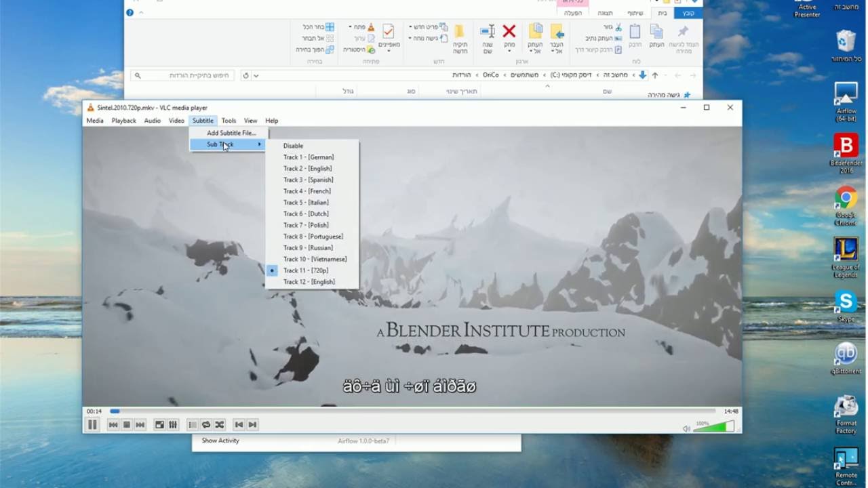Select Track 8 - [Portuguese] subtitle
This screenshot has height=488, width=868.
(312, 237)
